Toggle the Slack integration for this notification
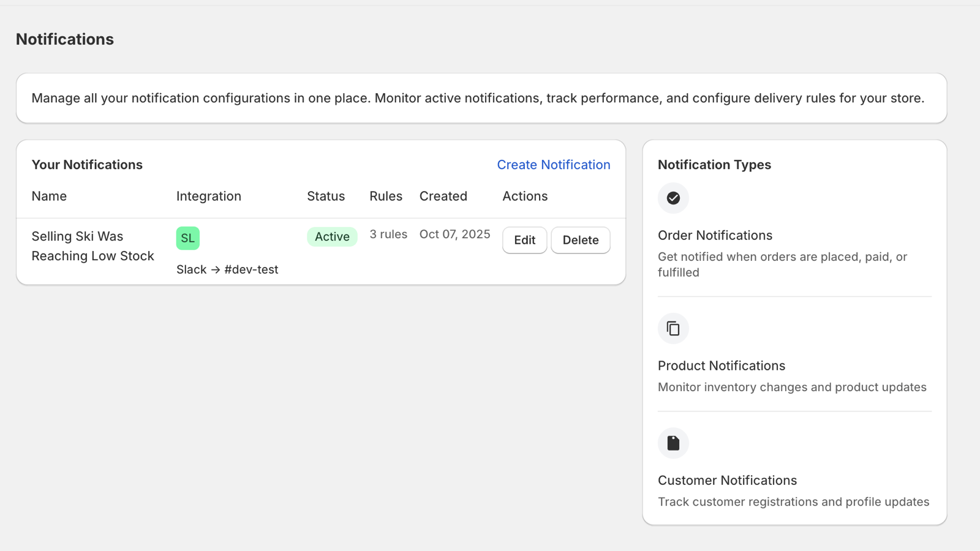The image size is (980, 551). point(187,238)
